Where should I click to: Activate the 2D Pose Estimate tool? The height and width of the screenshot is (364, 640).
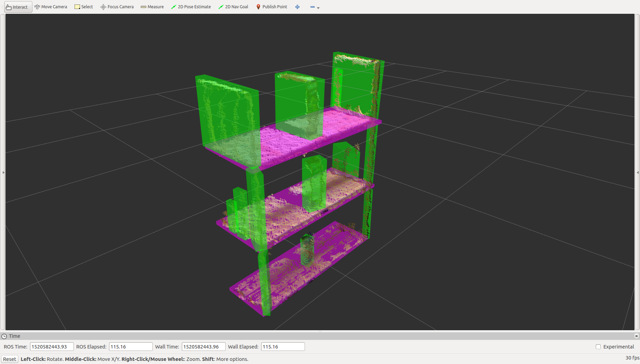point(191,7)
